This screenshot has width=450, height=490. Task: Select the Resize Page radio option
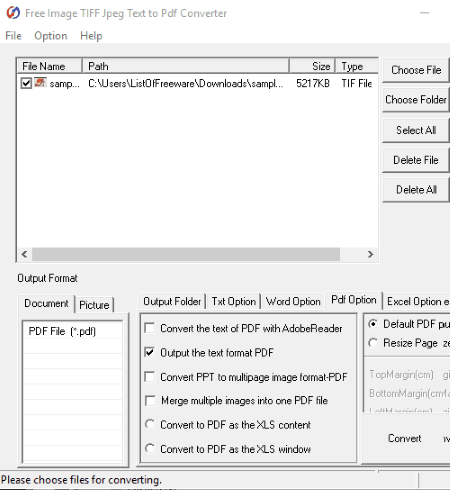pyautogui.click(x=373, y=343)
